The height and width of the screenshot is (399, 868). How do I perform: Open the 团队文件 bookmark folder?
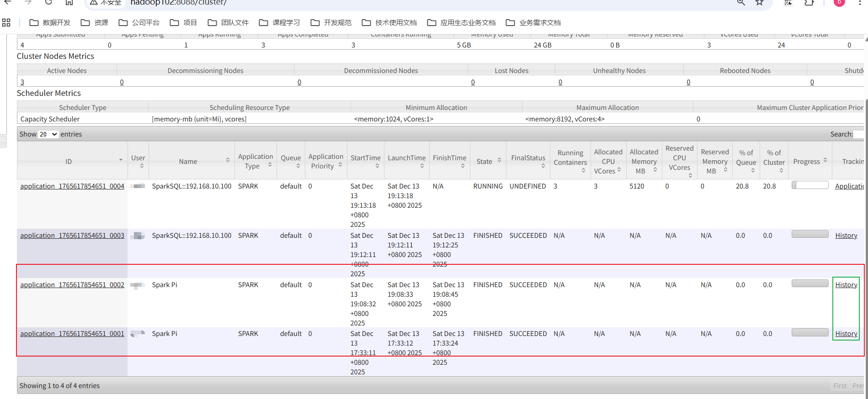[x=228, y=22]
